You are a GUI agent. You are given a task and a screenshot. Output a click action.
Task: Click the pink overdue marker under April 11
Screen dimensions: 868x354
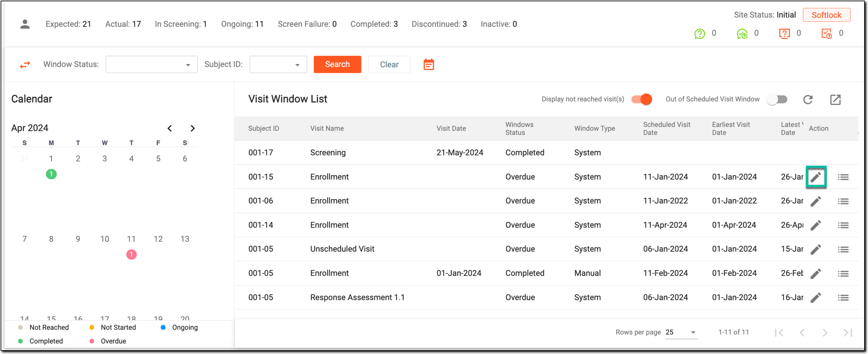click(x=131, y=255)
